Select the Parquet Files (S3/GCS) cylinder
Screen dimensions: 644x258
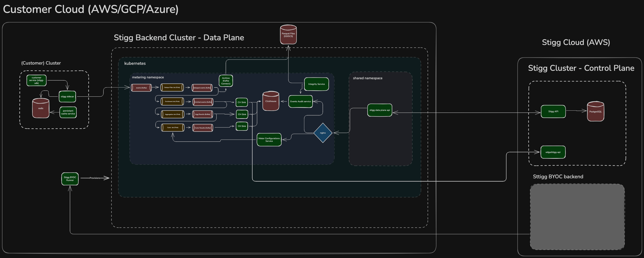pos(288,35)
